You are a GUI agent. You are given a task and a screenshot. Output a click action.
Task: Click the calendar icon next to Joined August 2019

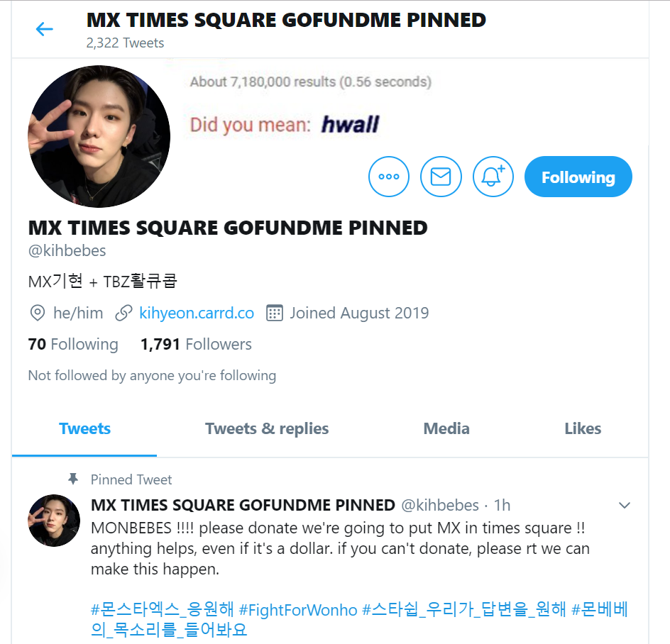275,313
